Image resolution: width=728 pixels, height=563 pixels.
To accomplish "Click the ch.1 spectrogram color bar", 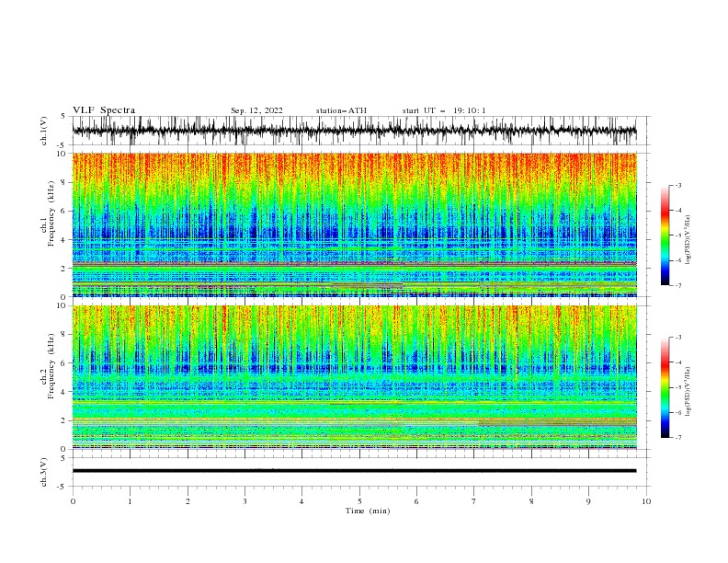I will (x=665, y=236).
